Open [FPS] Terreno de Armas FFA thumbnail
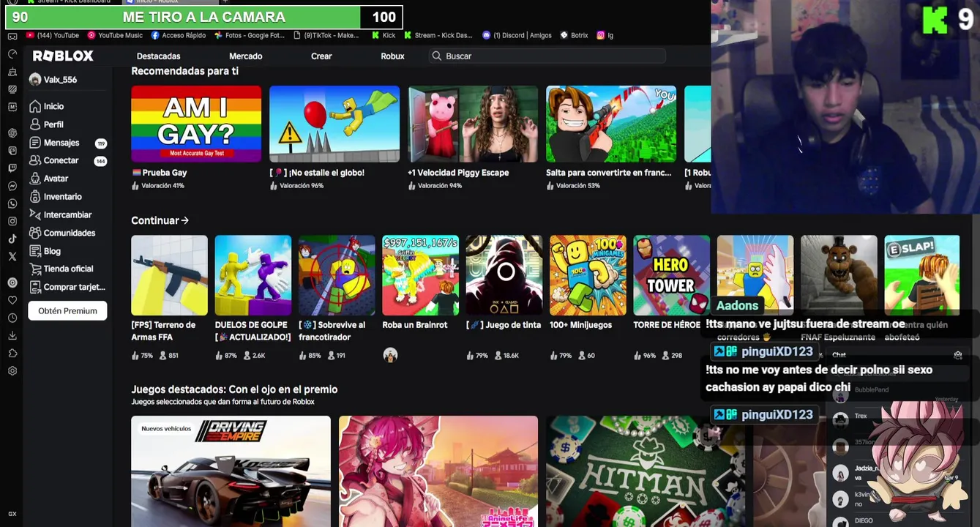Screen dimensions: 980x527 169,275
